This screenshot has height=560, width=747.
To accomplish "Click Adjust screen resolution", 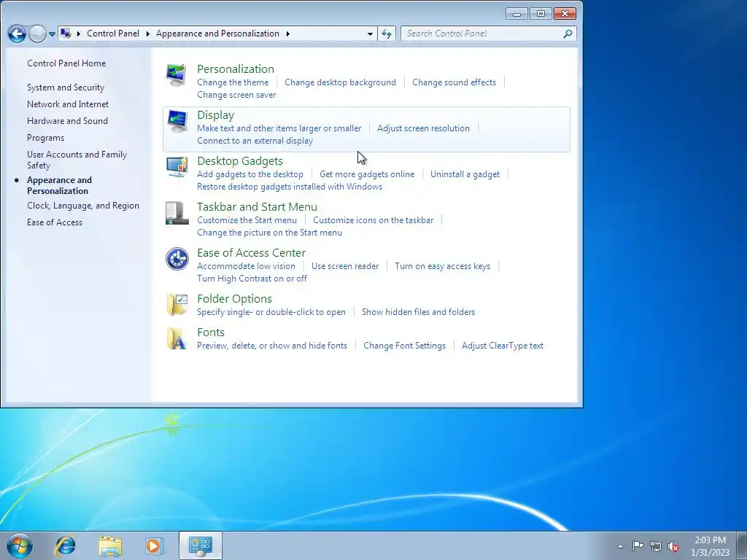I will pyautogui.click(x=423, y=128).
